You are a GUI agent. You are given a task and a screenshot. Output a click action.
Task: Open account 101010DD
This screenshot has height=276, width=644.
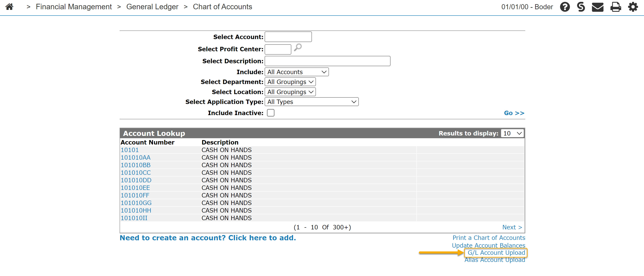coord(136,180)
